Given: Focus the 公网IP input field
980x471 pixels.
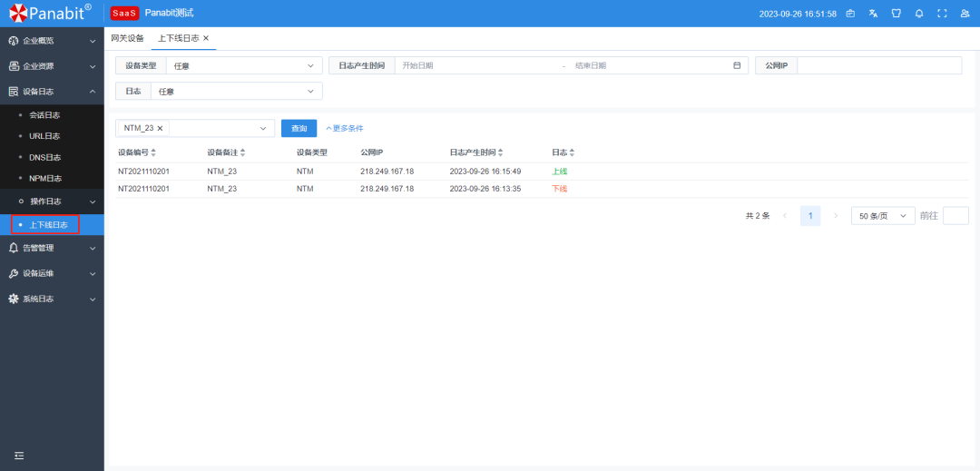Looking at the screenshot, I should point(879,65).
